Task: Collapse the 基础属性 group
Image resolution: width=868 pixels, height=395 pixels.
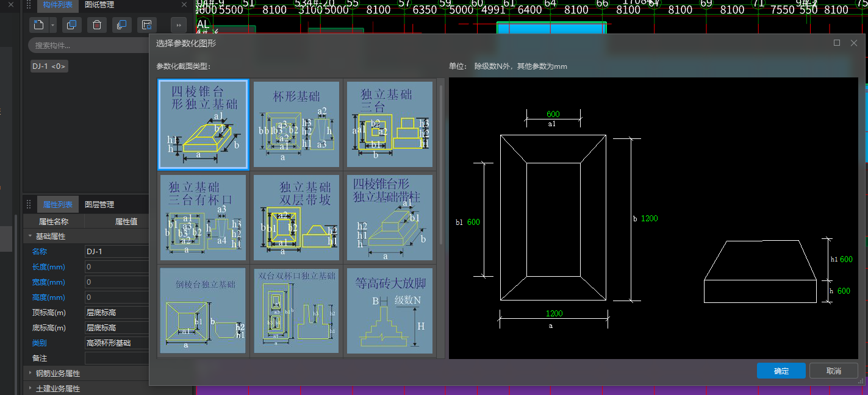Action: point(30,236)
